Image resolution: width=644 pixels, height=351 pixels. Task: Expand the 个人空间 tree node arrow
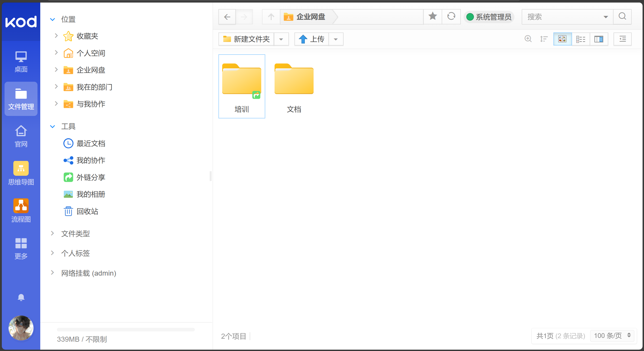tap(56, 53)
